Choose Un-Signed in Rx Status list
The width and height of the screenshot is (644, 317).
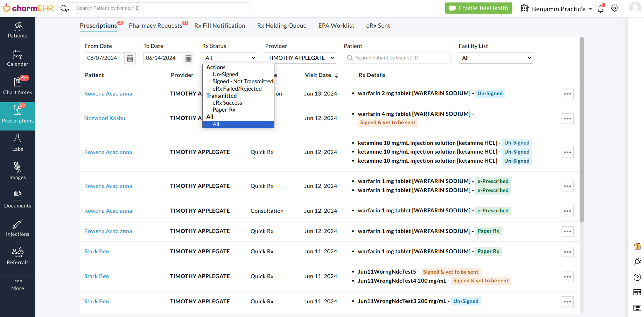225,75
